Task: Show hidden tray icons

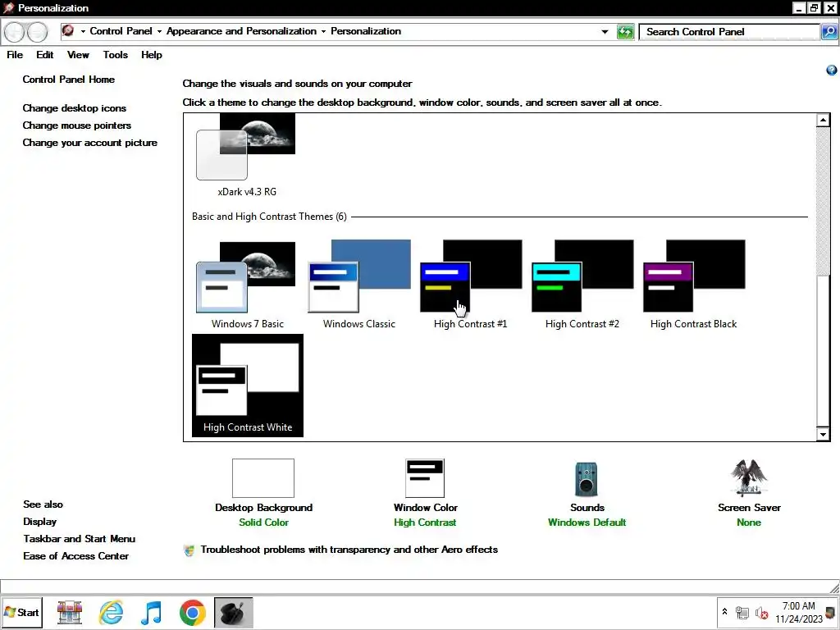Action: pos(725,611)
